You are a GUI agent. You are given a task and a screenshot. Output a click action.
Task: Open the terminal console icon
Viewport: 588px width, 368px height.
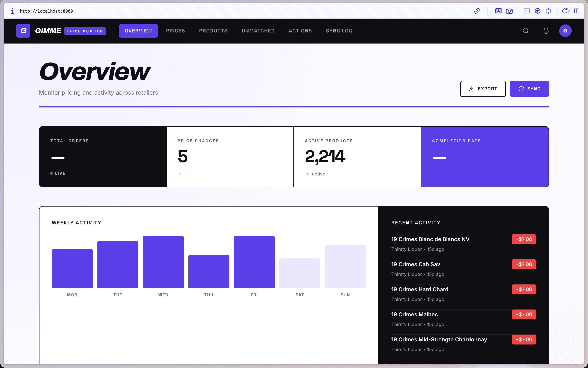coord(526,11)
